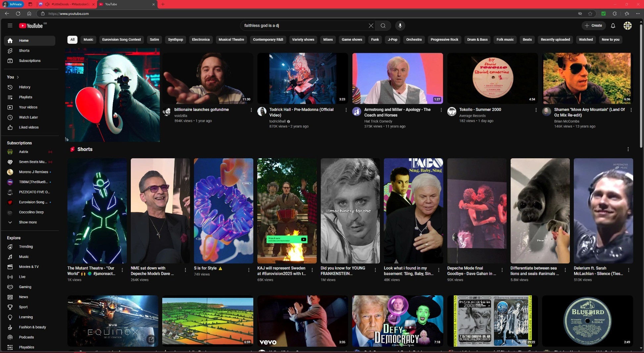Open Fashion & beauty in Explore
644x353 pixels.
pyautogui.click(x=29, y=327)
